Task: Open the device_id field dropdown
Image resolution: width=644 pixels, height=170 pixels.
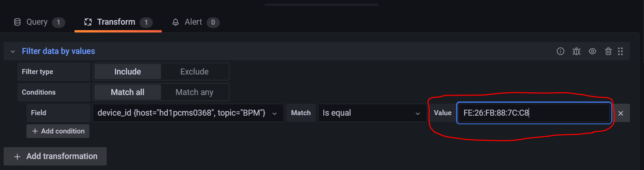Action: 188,113
